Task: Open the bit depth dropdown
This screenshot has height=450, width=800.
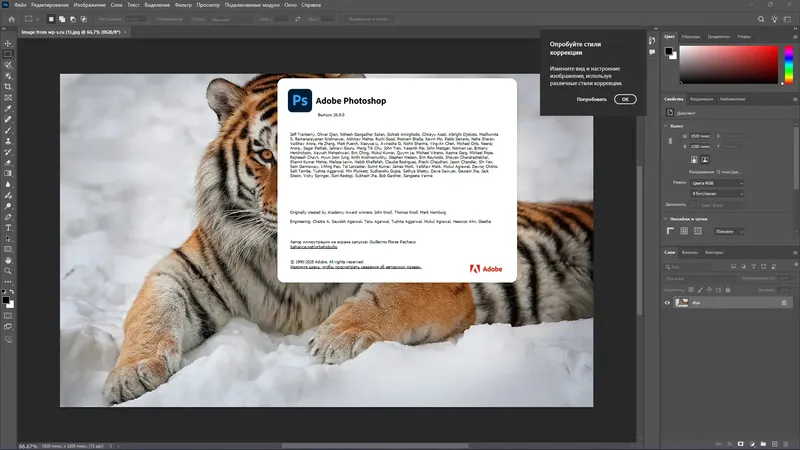Action: pos(714,193)
